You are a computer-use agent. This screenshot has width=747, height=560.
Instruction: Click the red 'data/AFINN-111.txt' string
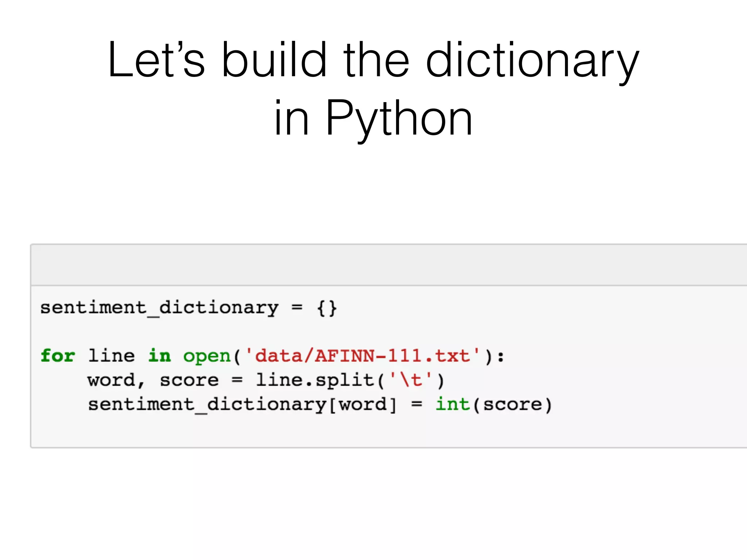pos(362,356)
